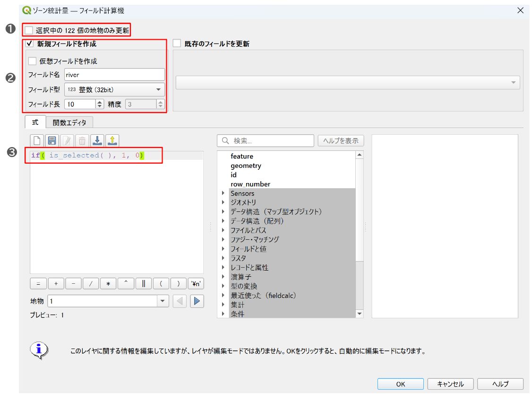Click the search magnifier icon
532x402 pixels.
tap(225, 140)
